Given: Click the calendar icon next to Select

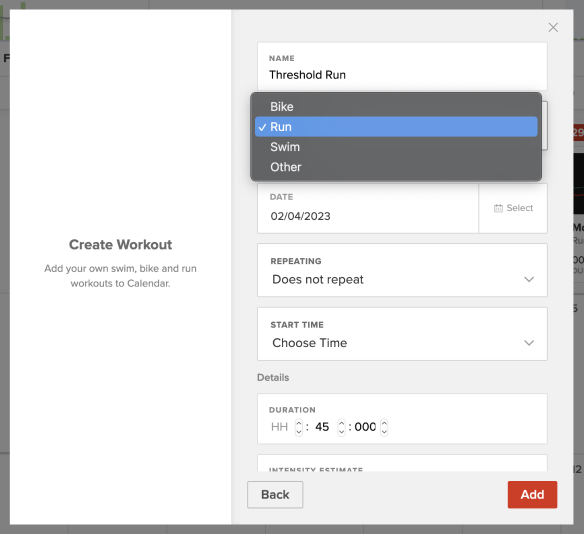Looking at the screenshot, I should point(498,208).
